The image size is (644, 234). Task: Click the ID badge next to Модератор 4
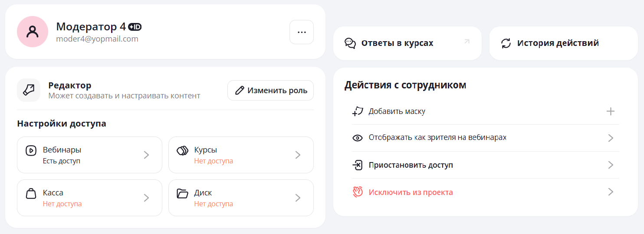point(135,27)
